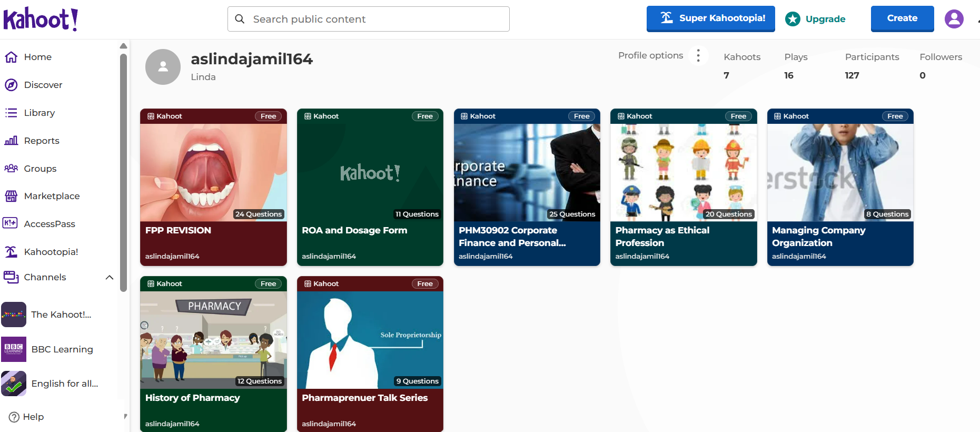Click the Free tag on FPP REVISION
The height and width of the screenshot is (432, 980).
click(x=268, y=116)
